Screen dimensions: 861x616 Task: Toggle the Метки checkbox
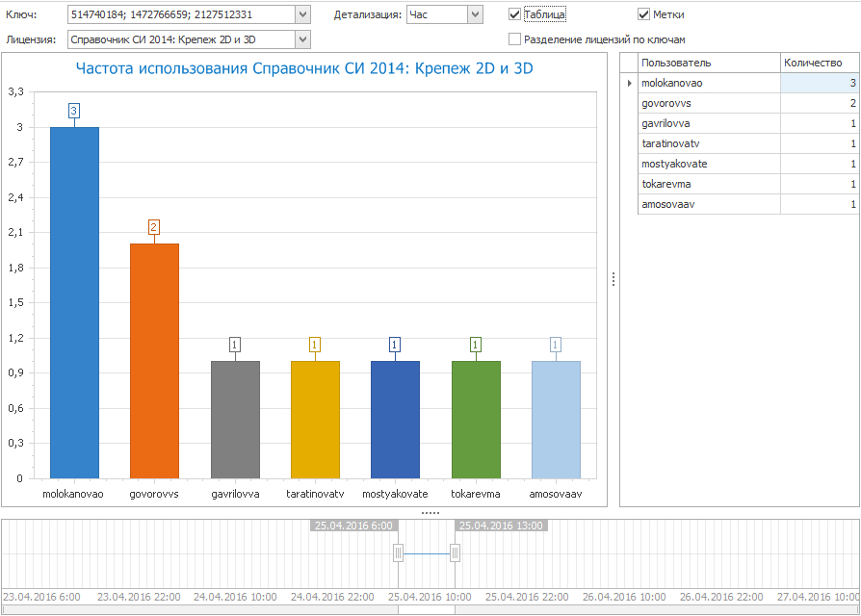(644, 14)
